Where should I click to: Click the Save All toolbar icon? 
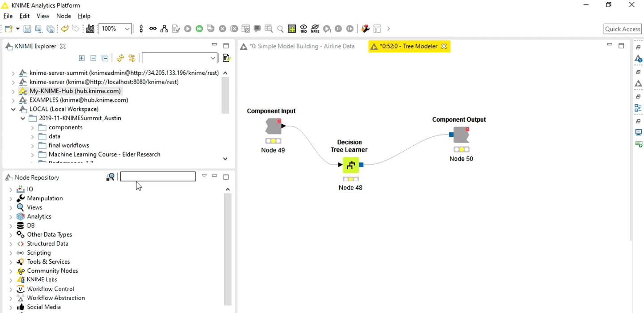click(x=51, y=29)
